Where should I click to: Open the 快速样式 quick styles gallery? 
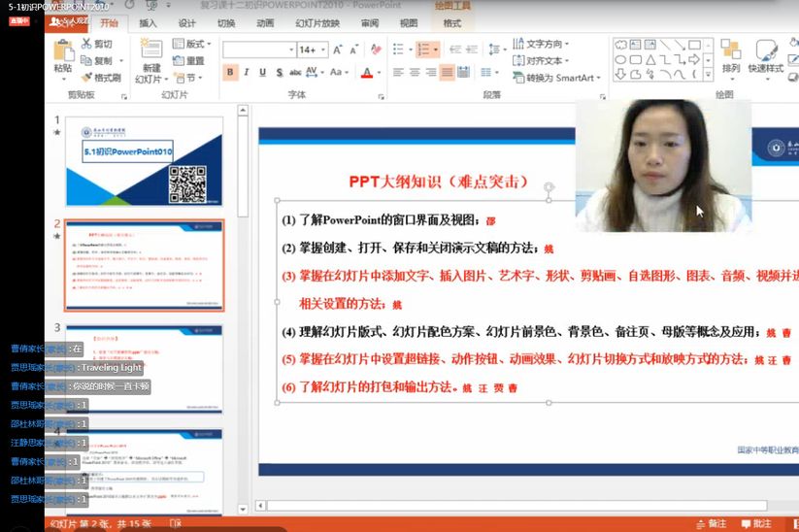point(766,60)
